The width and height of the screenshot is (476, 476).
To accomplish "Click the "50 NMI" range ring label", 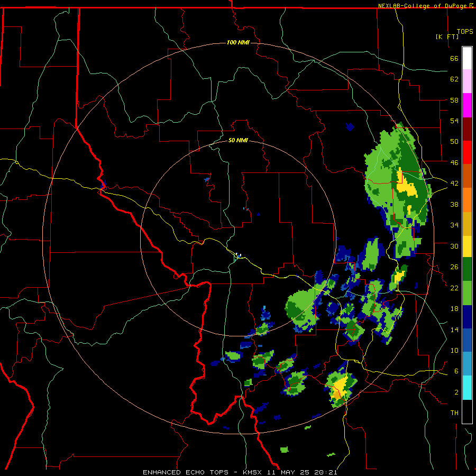I will click(238, 140).
